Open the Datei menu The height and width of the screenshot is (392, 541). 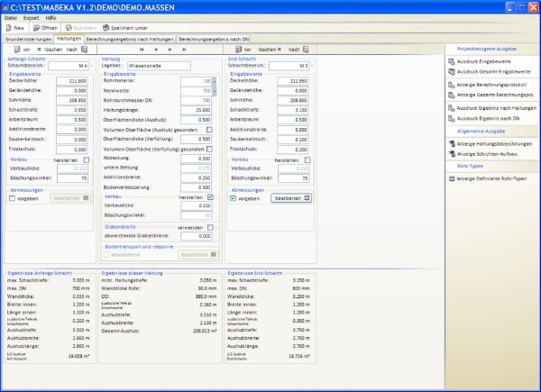(x=11, y=18)
